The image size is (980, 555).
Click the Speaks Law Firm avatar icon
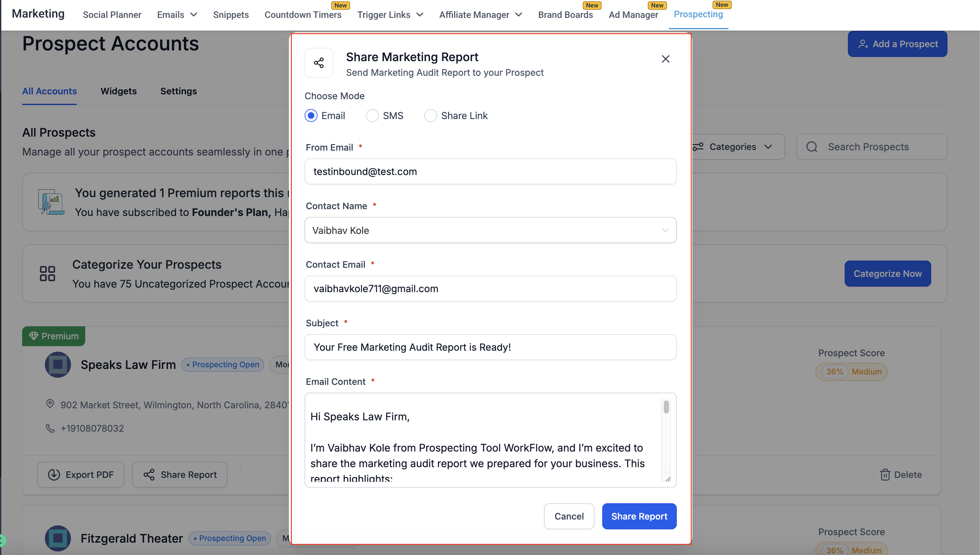(58, 364)
